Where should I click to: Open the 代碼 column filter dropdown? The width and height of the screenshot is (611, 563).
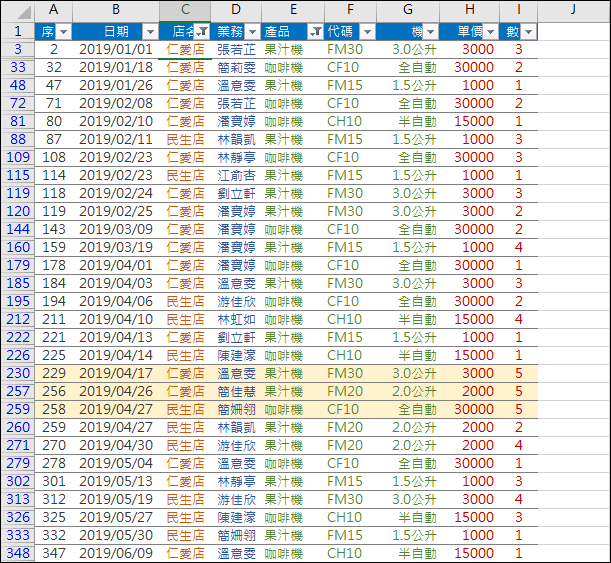367,32
